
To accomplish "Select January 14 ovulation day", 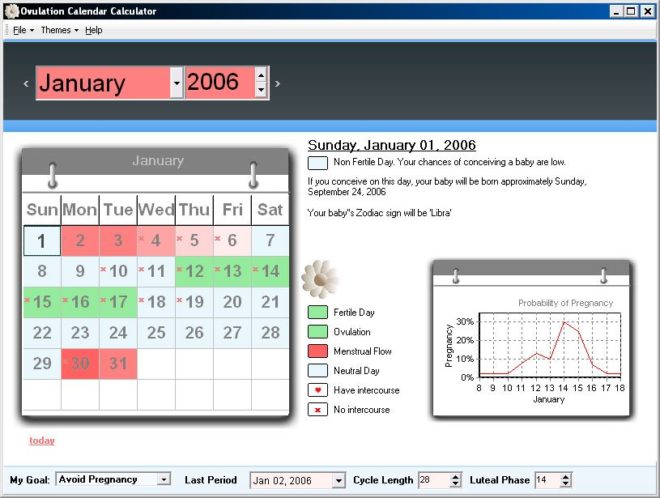I will coord(270,271).
